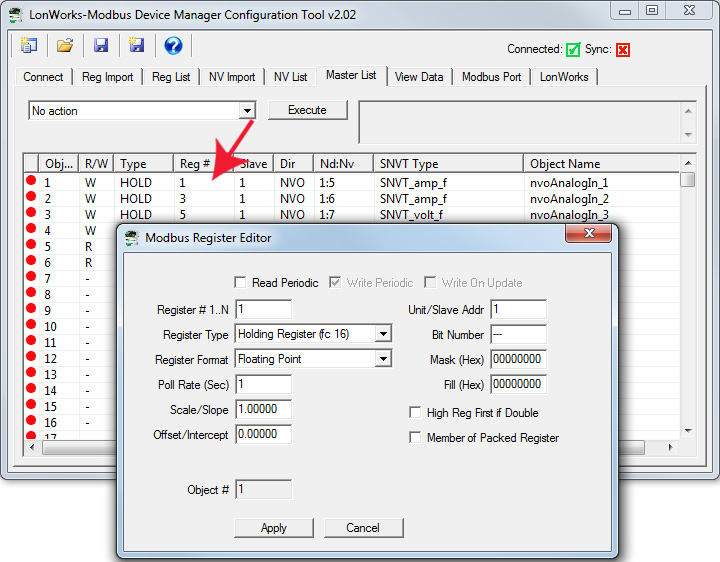Click the Execute button

[x=307, y=110]
